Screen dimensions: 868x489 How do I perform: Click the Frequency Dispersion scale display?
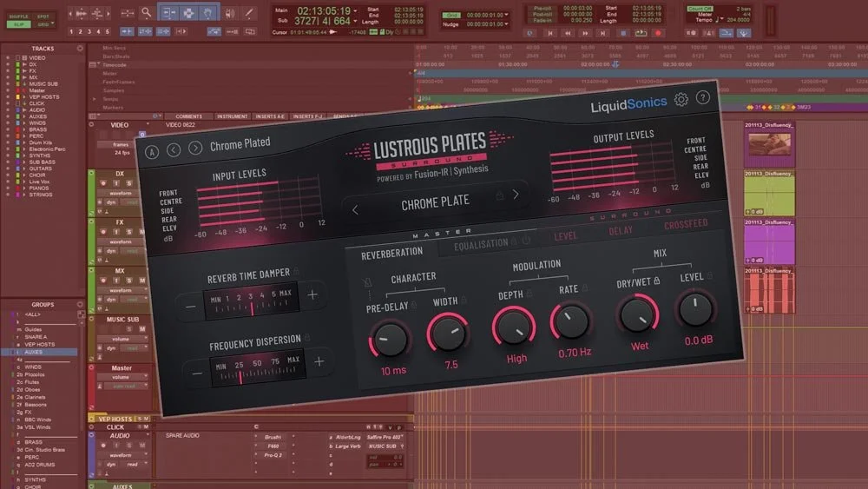pyautogui.click(x=258, y=369)
